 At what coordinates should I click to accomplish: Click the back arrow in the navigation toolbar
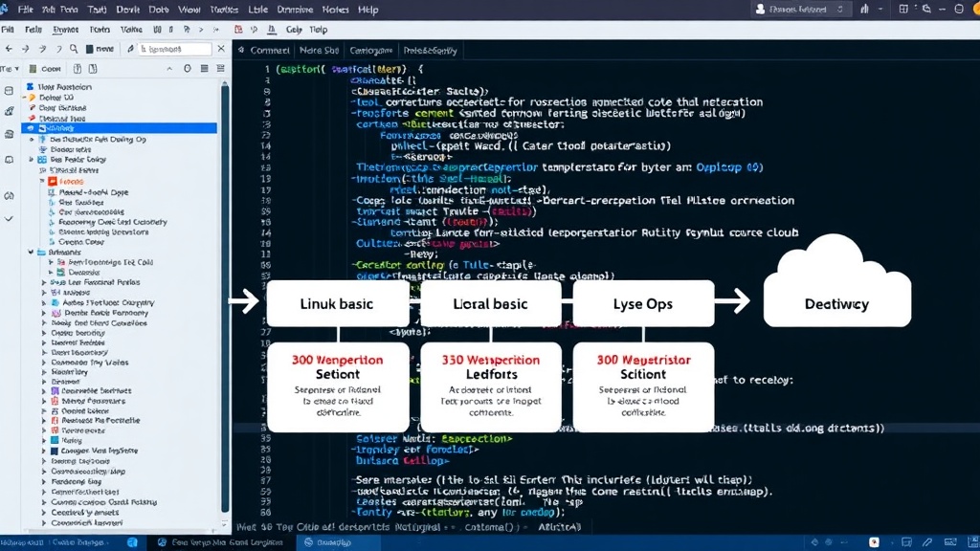point(9,49)
